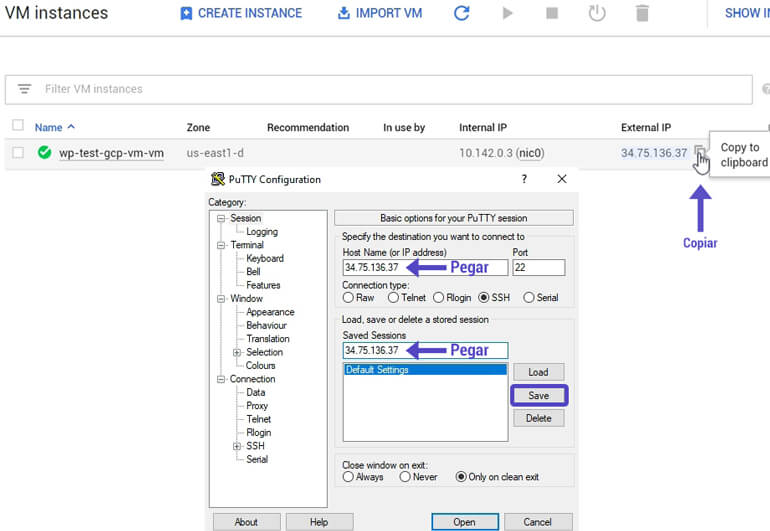
Task: Open the Colours category
Action: (x=260, y=365)
